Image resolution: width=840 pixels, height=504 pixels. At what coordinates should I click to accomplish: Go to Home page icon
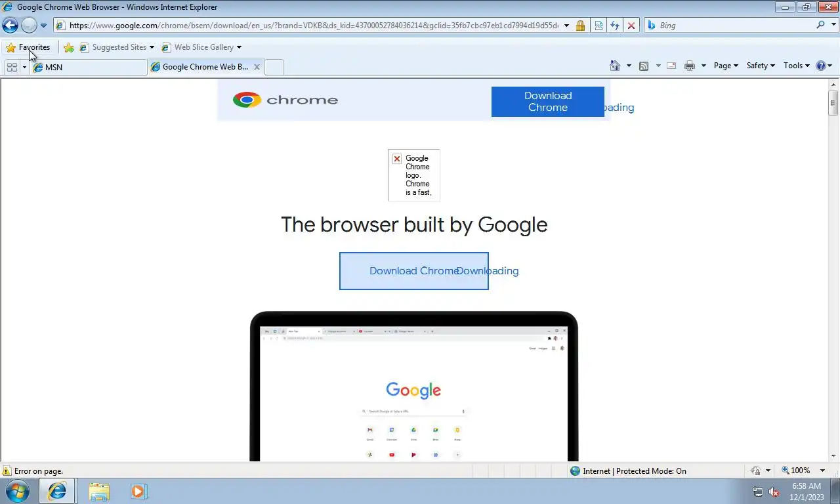(x=615, y=66)
